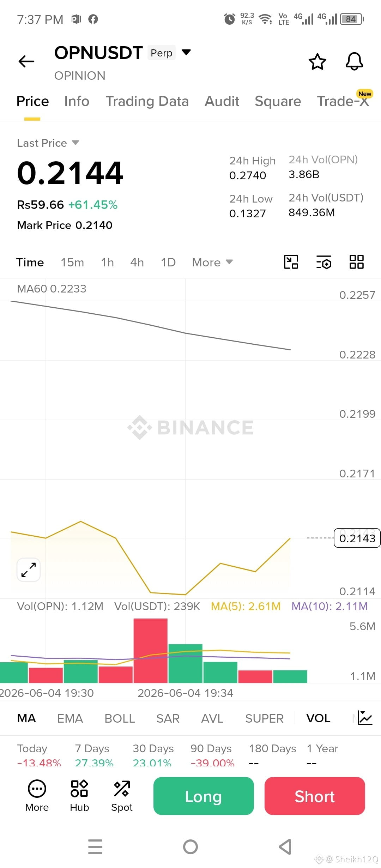Add OPNUSDT to favorites with star icon
The image size is (381, 868).
tap(317, 62)
